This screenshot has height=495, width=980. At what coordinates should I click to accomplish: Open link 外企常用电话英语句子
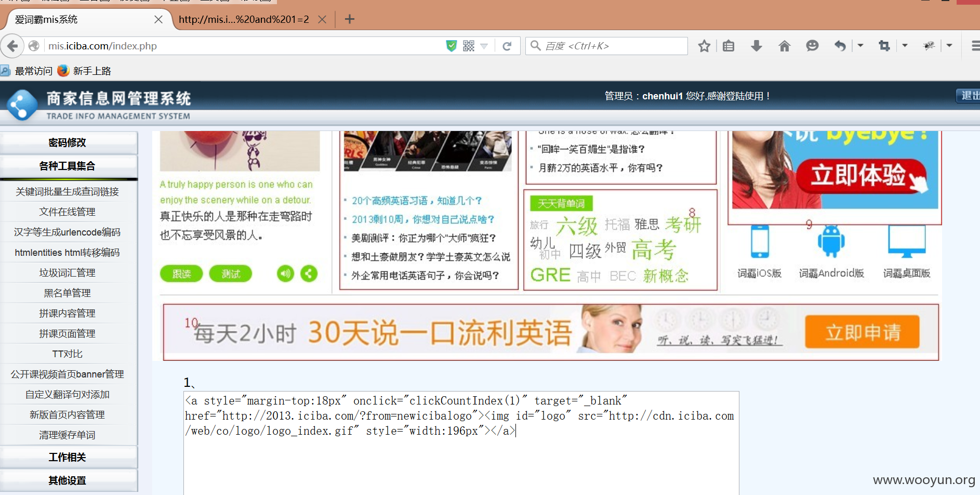[425, 276]
